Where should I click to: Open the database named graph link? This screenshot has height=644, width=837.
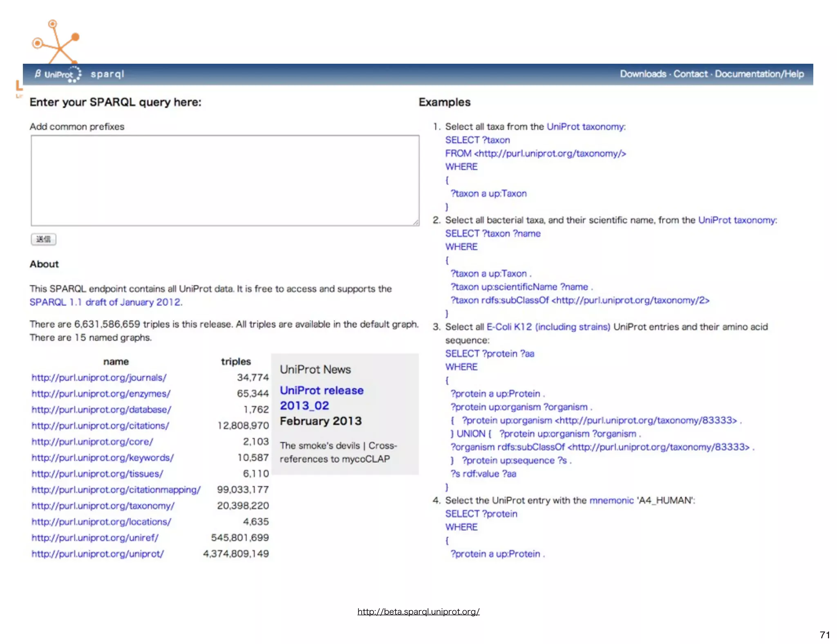(x=101, y=409)
